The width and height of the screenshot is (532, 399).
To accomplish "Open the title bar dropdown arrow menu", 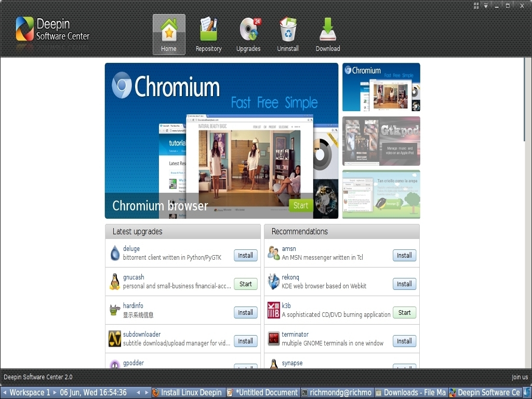I will tap(486, 5).
